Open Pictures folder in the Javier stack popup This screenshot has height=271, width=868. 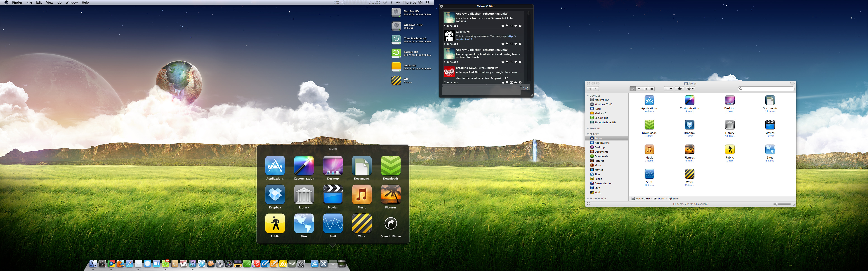(391, 194)
